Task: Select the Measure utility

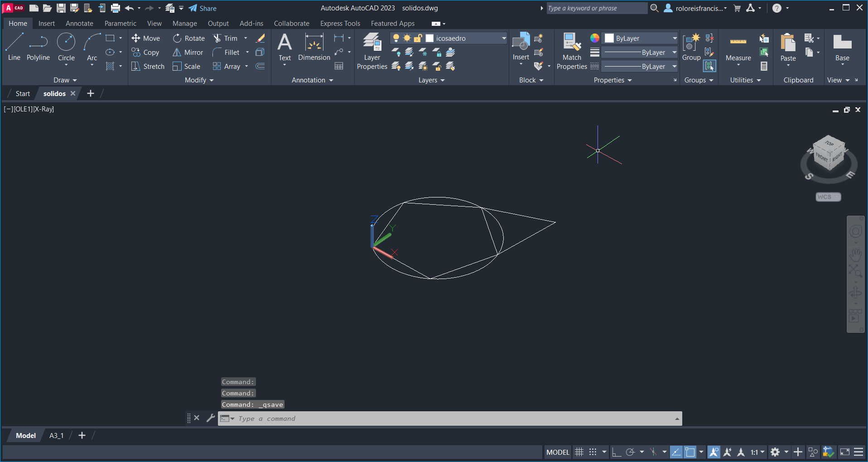Action: point(738,48)
